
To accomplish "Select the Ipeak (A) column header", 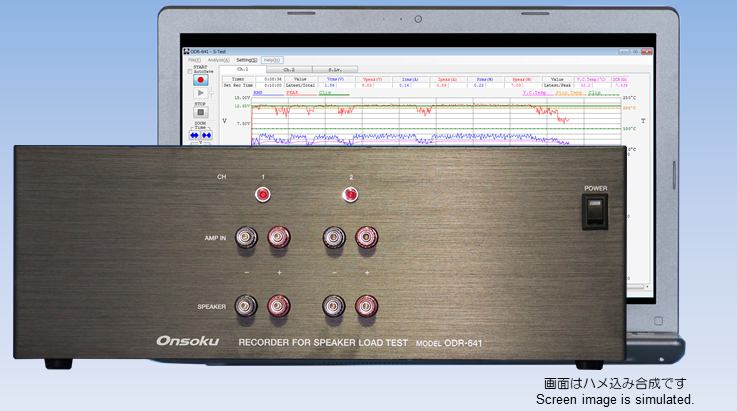I will click(447, 79).
